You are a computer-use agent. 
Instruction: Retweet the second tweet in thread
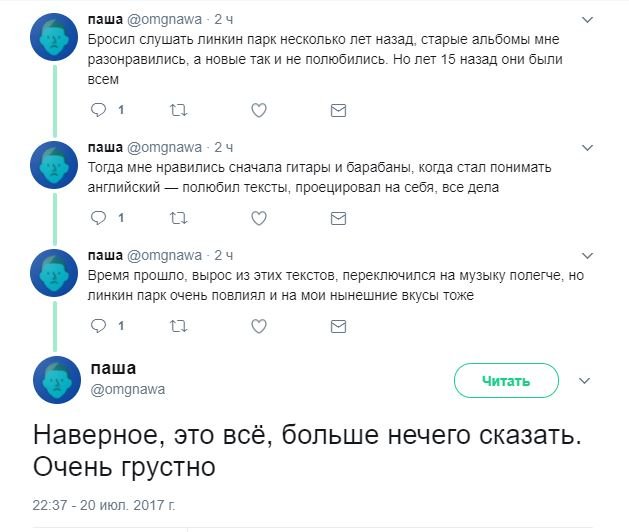point(179,218)
